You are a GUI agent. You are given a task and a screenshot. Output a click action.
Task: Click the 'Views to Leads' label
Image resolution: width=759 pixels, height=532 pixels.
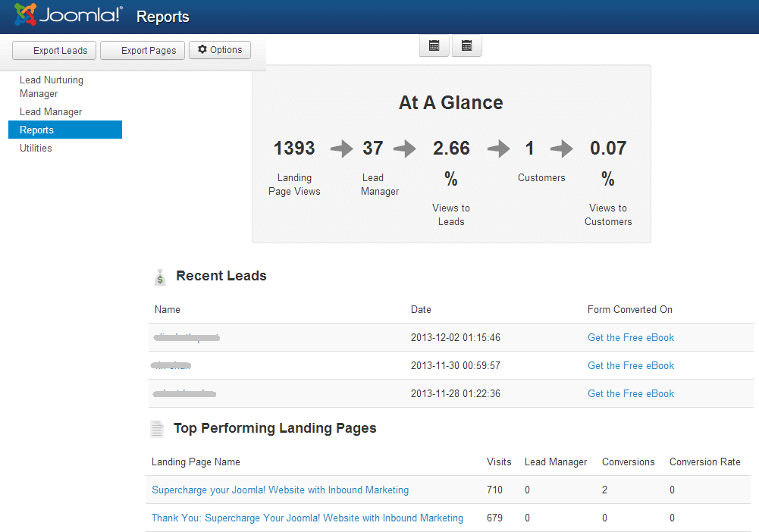tap(451, 214)
